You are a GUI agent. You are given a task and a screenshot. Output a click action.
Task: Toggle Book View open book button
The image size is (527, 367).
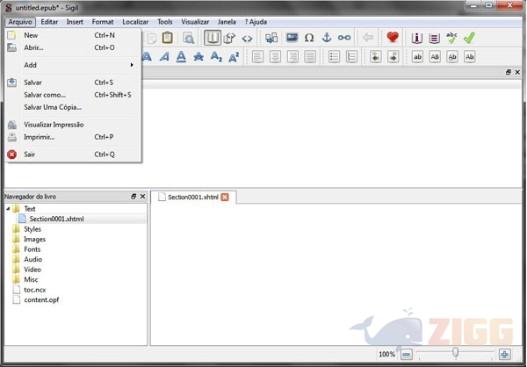click(212, 38)
